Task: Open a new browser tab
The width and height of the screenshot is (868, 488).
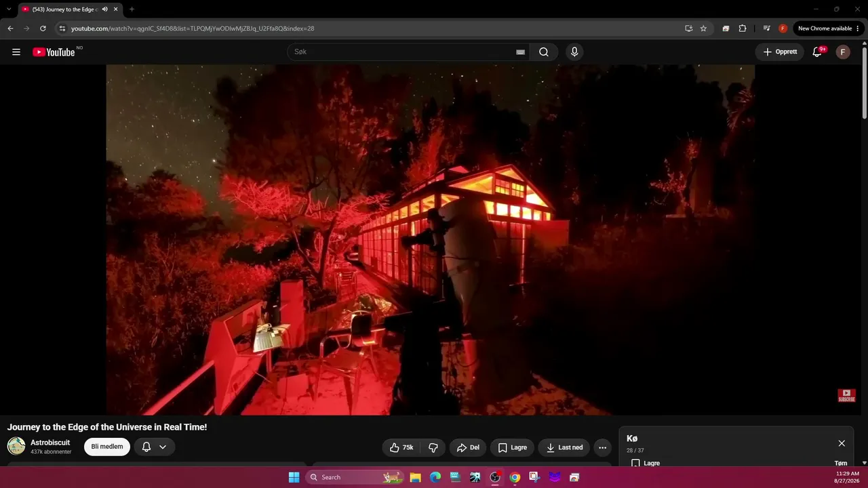Action: (132, 9)
